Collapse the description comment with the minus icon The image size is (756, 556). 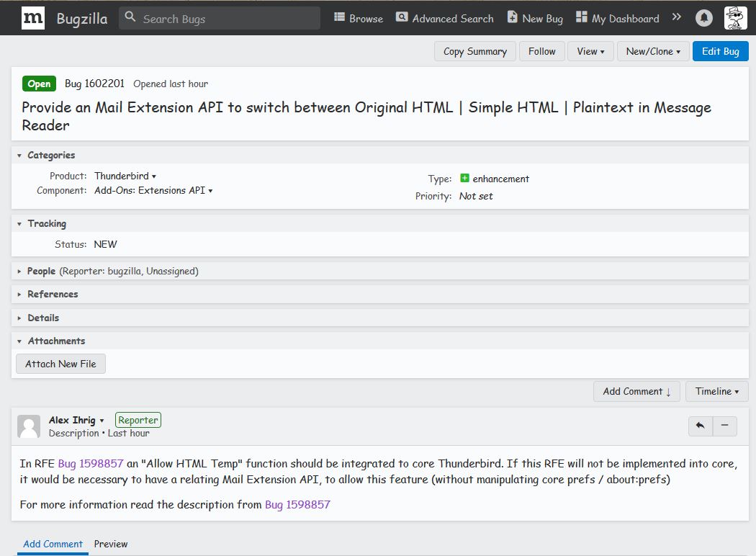click(724, 426)
